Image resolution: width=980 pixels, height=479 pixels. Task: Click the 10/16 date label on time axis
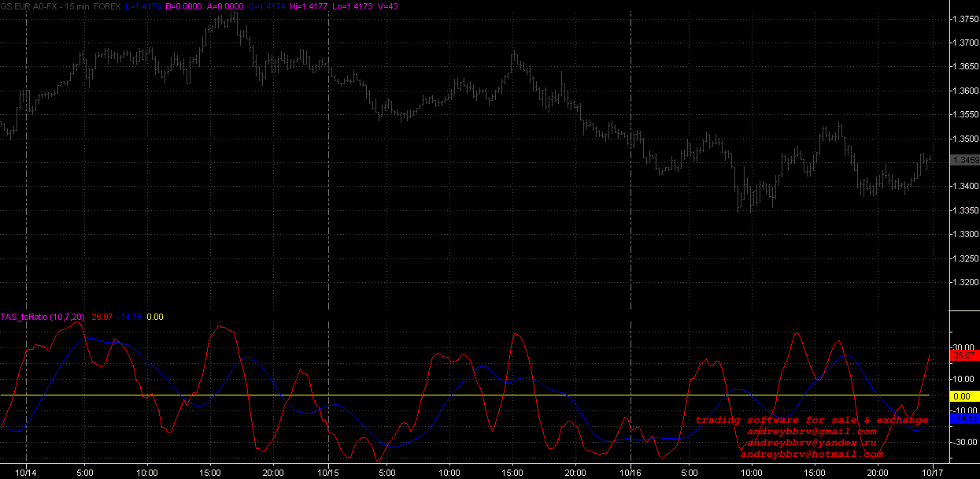pos(631,473)
